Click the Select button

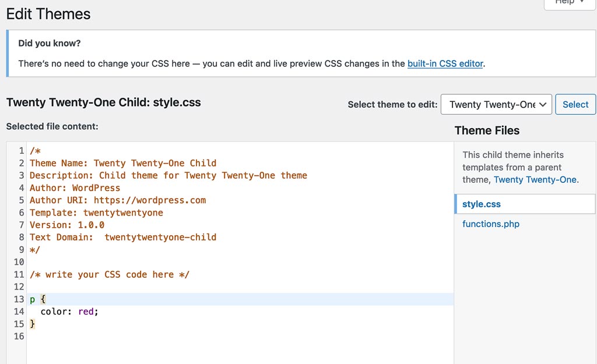[575, 104]
